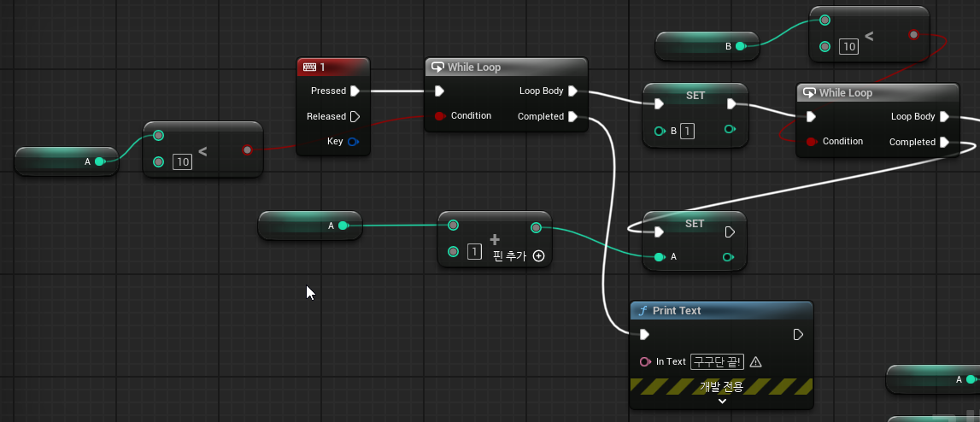Screen dimensions: 980x422
Task: Select the keyboard 1 event node header
Action: pyautogui.click(x=333, y=67)
